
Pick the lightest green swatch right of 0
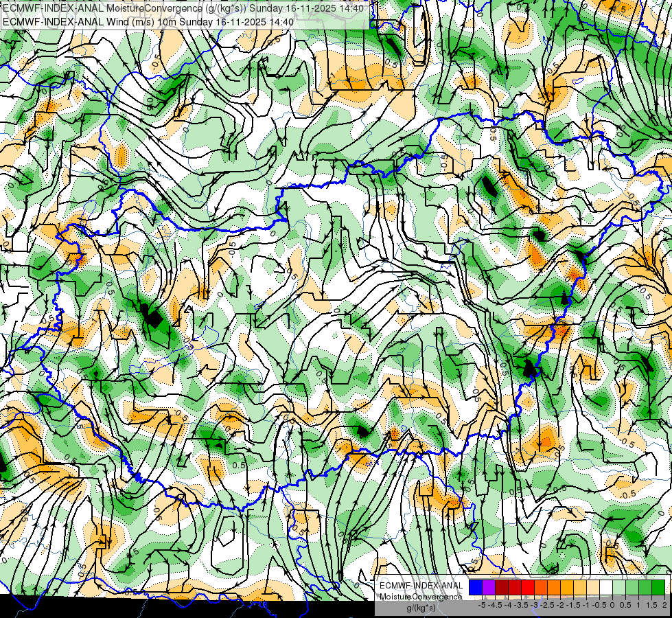pos(619,588)
